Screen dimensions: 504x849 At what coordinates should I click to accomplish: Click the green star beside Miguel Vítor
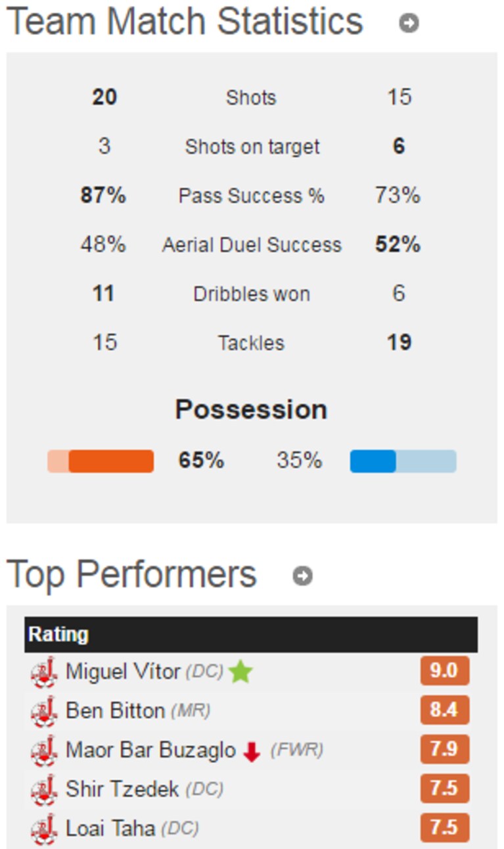click(x=241, y=672)
